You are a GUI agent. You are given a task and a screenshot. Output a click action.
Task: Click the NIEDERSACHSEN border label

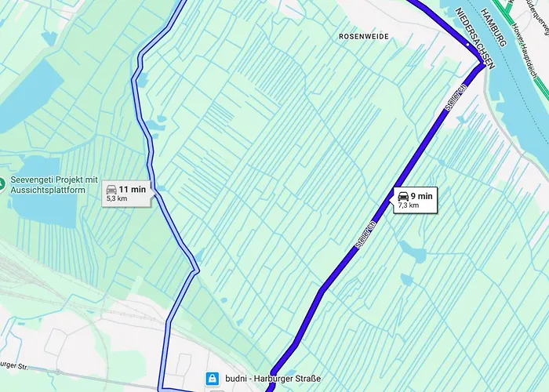click(x=475, y=38)
